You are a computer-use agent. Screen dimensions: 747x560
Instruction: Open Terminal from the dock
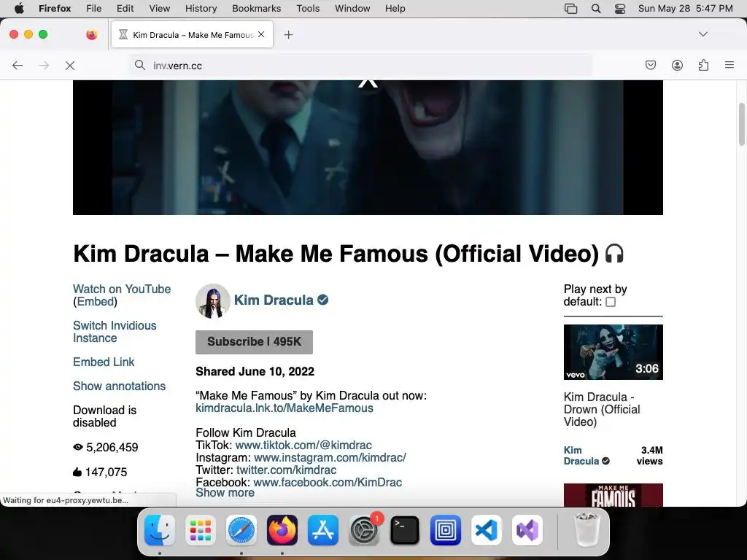pyautogui.click(x=404, y=530)
